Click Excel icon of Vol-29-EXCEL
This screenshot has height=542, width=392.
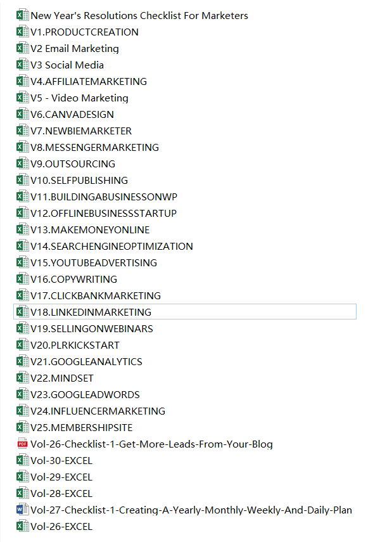coord(22,477)
